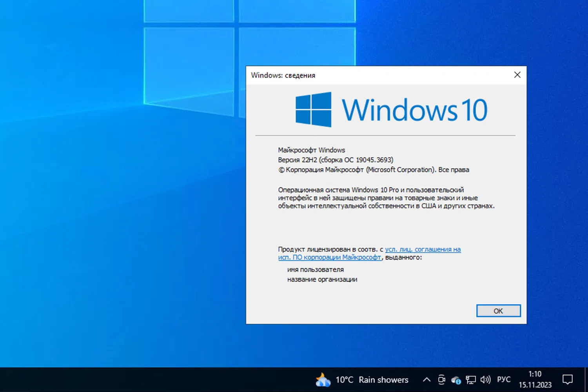Viewport: 588px width, 392px height.
Task: Select the имя пользователя text line
Action: [x=315, y=269]
